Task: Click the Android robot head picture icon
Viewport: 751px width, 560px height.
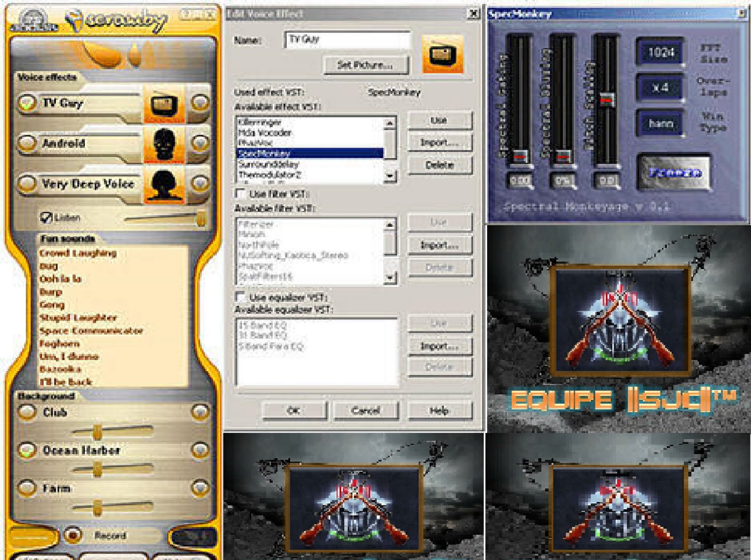Action: click(163, 144)
